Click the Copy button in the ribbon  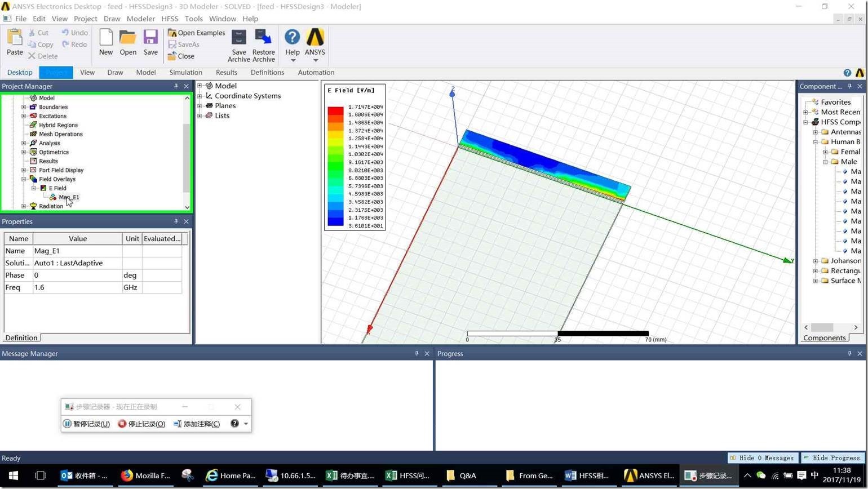[x=40, y=45]
